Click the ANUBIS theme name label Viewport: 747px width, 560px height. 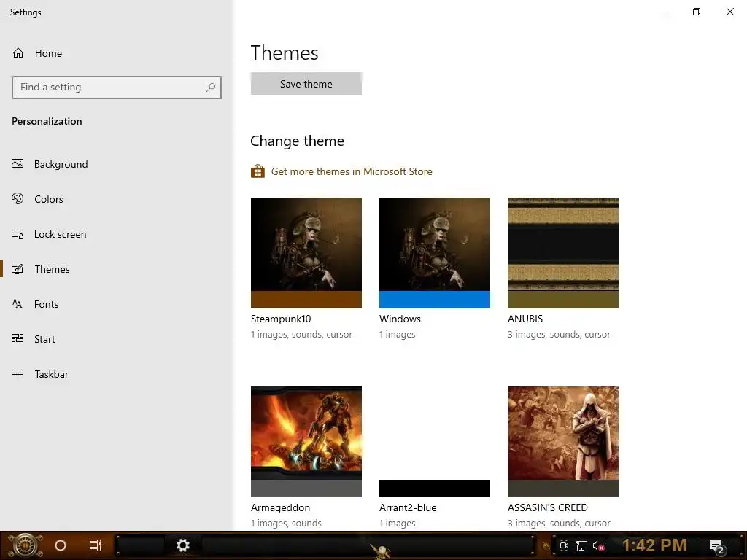(x=525, y=319)
